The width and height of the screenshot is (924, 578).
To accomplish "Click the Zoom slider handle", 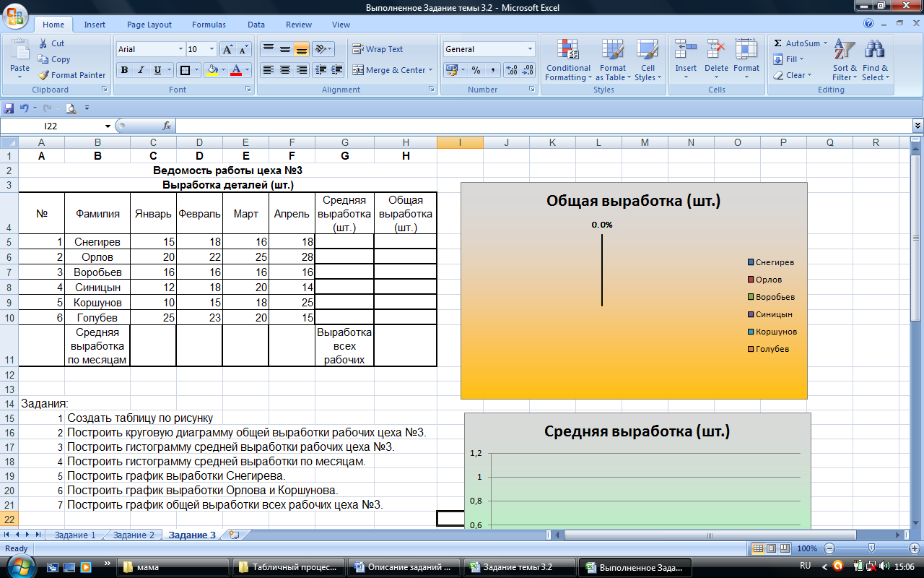I will [x=871, y=548].
